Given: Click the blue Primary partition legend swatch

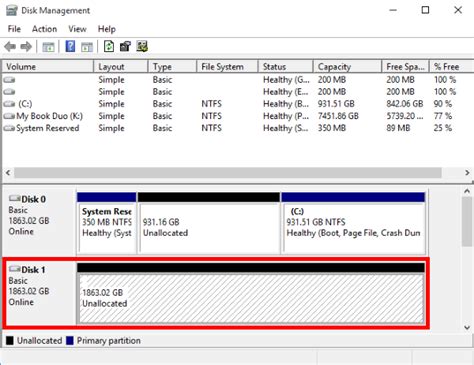Looking at the screenshot, I should pos(70,341).
